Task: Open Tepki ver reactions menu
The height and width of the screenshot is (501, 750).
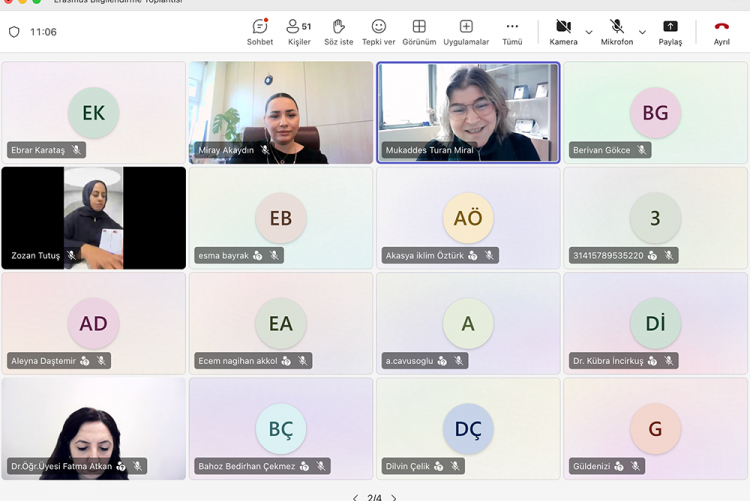Action: point(378,32)
